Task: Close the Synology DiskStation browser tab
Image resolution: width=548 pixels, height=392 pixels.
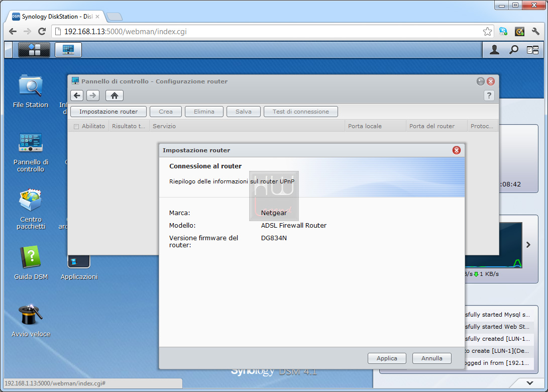Action: pos(97,17)
